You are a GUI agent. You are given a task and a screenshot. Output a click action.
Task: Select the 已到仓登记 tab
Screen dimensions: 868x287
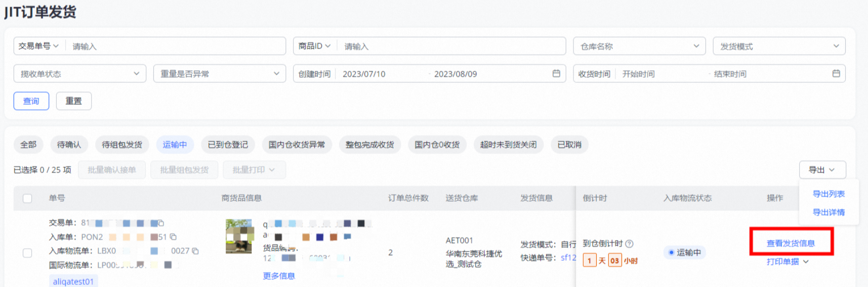tap(228, 145)
